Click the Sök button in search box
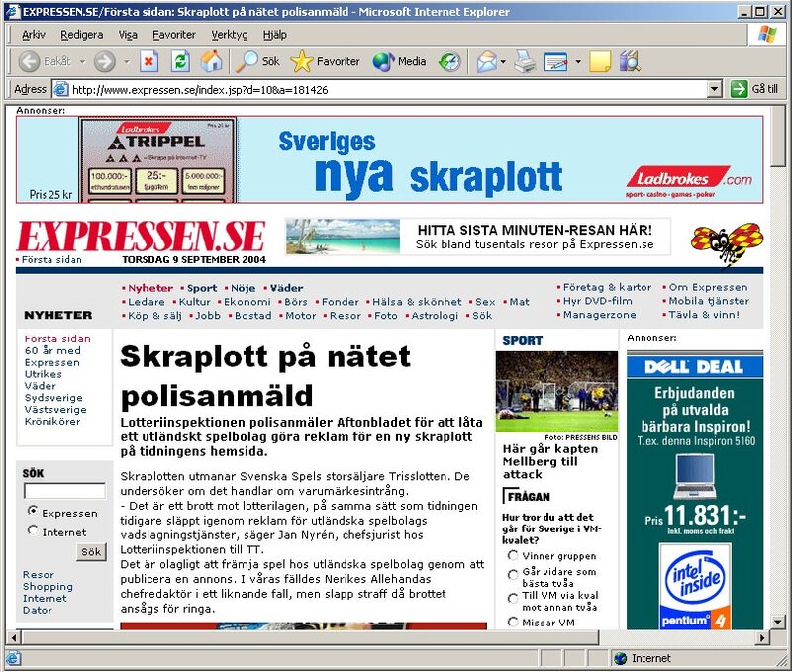Image resolution: width=792 pixels, height=672 pixels. (91, 552)
